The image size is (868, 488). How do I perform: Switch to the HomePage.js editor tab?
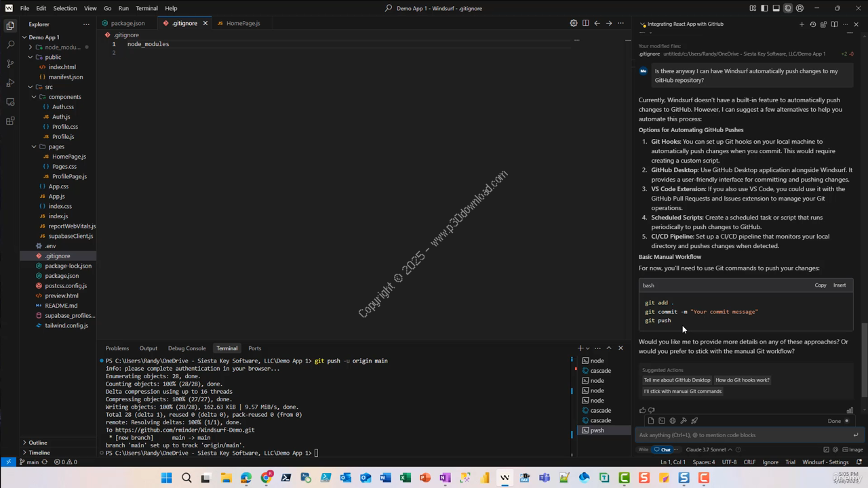point(243,23)
